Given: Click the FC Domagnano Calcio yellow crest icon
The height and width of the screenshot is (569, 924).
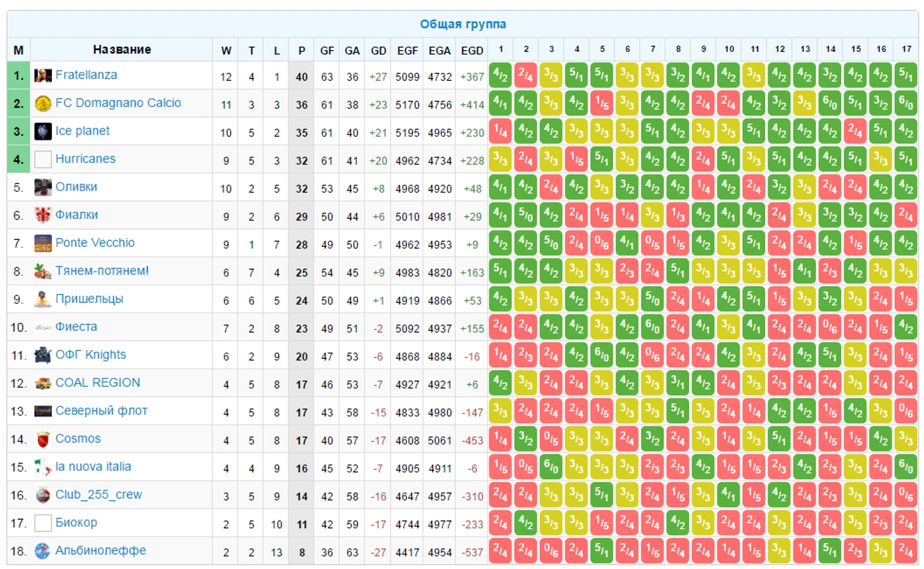Looking at the screenshot, I should coord(42,103).
